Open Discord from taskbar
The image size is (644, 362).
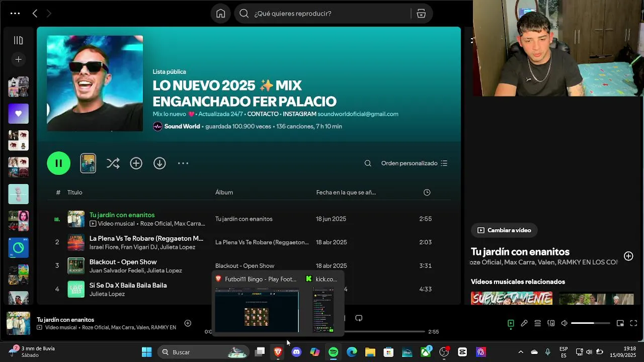click(x=296, y=352)
